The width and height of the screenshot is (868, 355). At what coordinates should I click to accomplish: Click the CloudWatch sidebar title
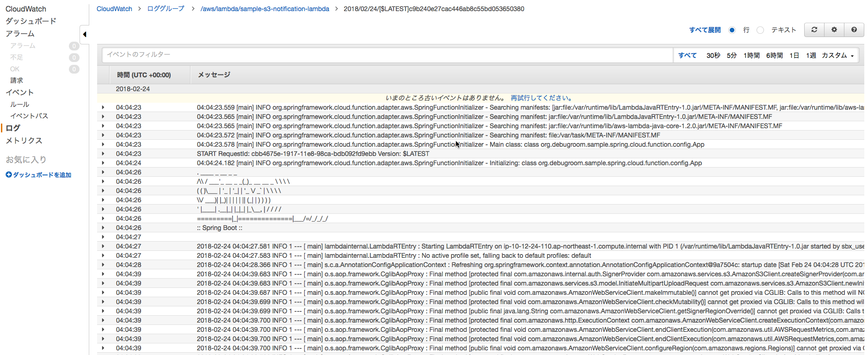point(26,9)
